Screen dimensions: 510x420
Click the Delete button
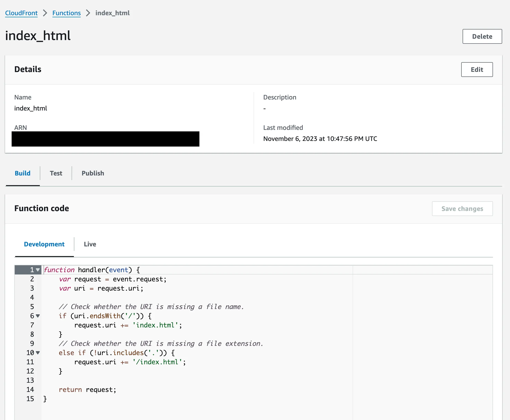pyautogui.click(x=482, y=36)
